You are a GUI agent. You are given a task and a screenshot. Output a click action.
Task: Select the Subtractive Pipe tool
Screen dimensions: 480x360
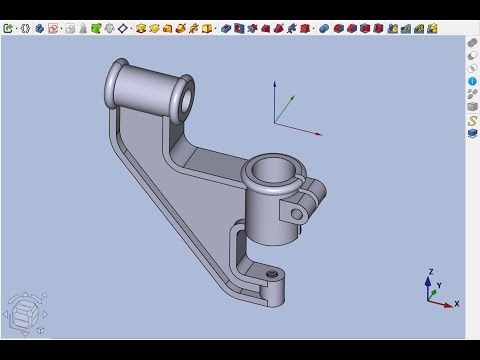click(279, 29)
